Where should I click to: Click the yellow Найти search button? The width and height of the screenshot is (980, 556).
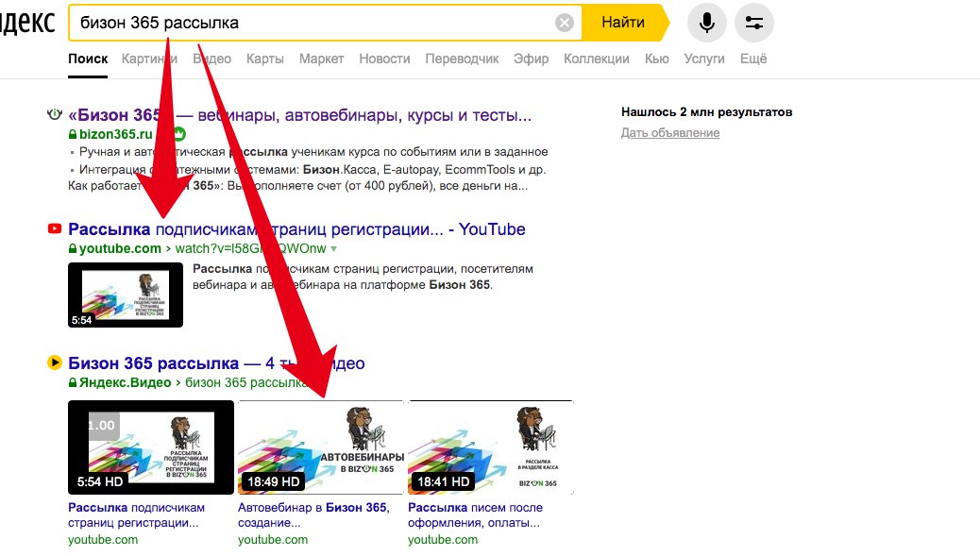(623, 23)
